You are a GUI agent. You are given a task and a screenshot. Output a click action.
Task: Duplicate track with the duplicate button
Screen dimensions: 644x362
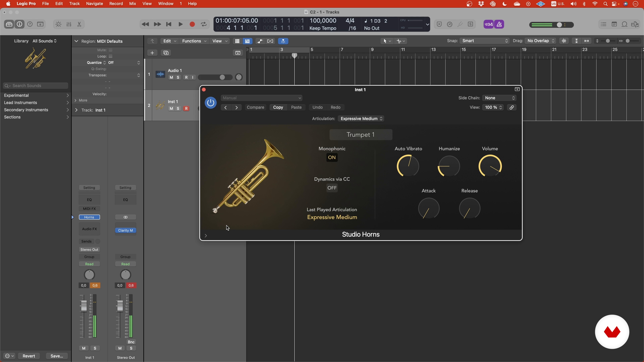(x=166, y=53)
